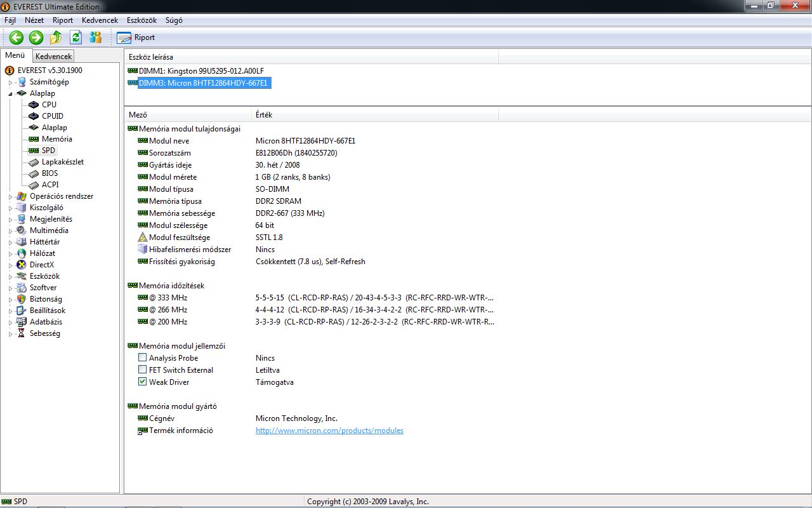Open the Riport button in toolbar
812x508 pixels.
click(x=136, y=37)
